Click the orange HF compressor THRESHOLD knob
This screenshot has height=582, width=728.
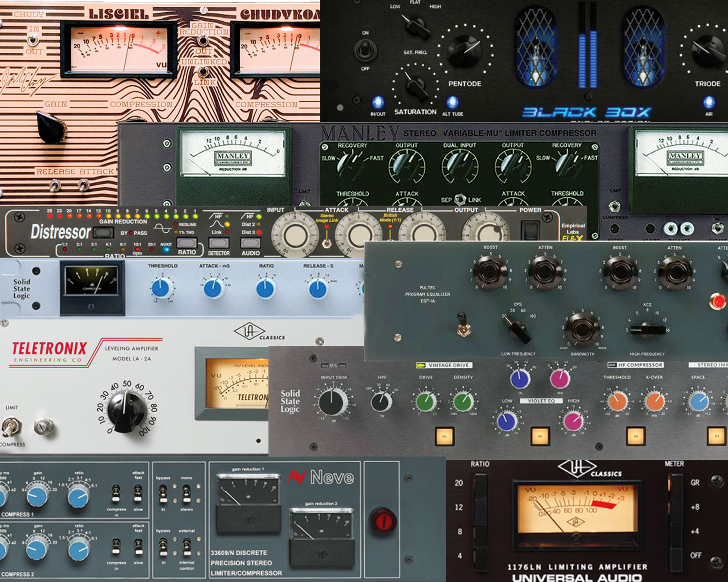[617, 402]
